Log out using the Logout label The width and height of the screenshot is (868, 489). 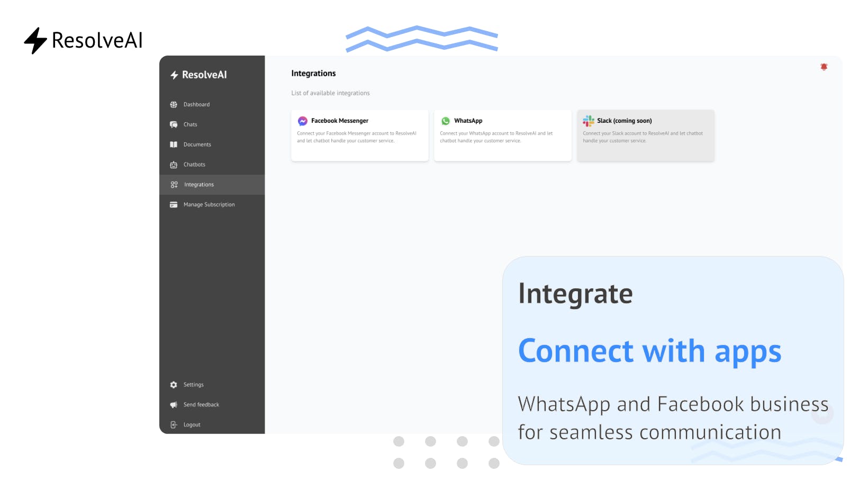pos(192,425)
